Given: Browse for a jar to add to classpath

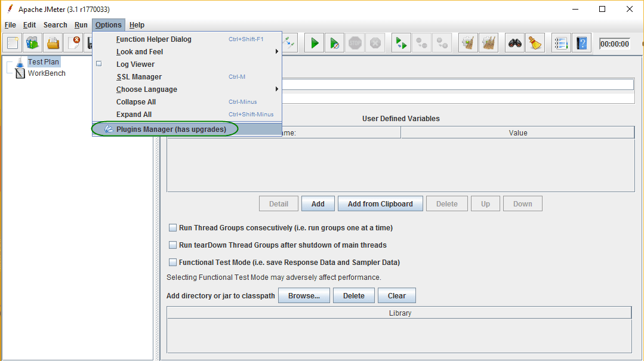Looking at the screenshot, I should point(304,295).
